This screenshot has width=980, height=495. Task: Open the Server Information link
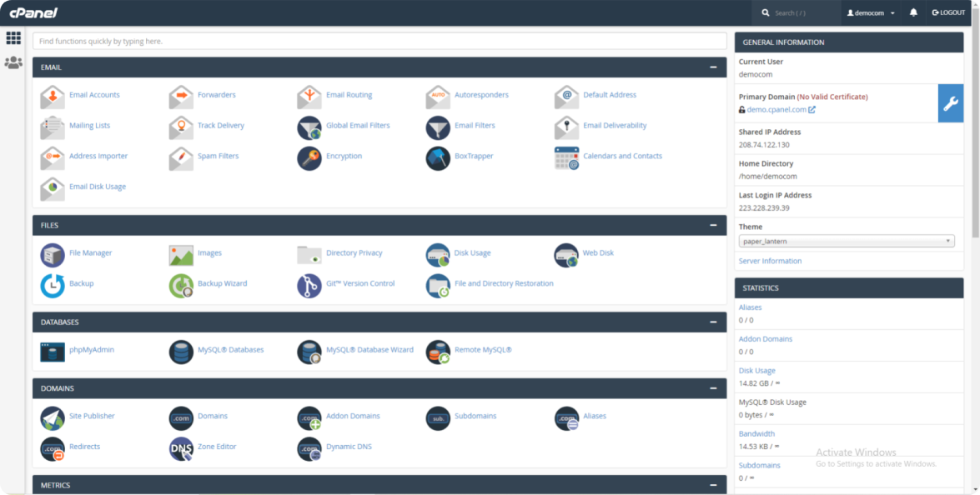pos(770,262)
